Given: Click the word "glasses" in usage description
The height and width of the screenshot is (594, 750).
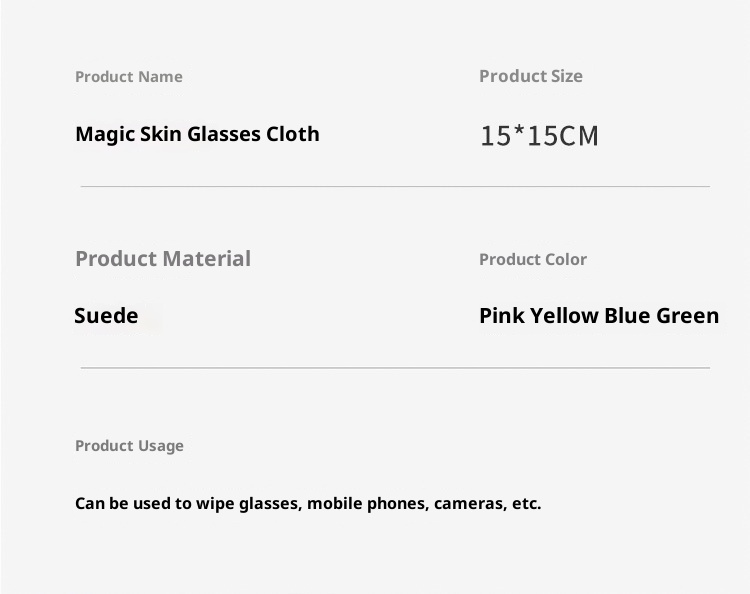Looking at the screenshot, I should 269,504.
